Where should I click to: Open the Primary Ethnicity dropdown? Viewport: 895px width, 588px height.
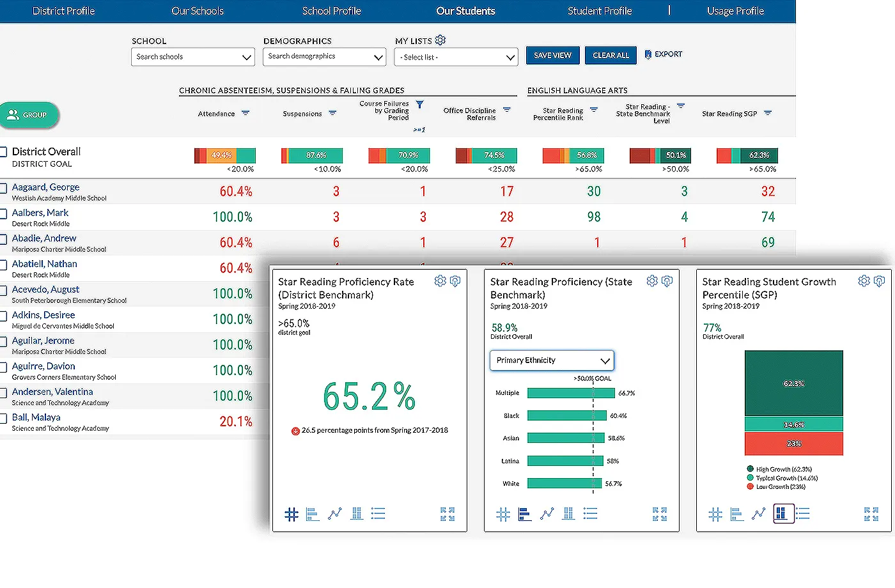click(551, 360)
